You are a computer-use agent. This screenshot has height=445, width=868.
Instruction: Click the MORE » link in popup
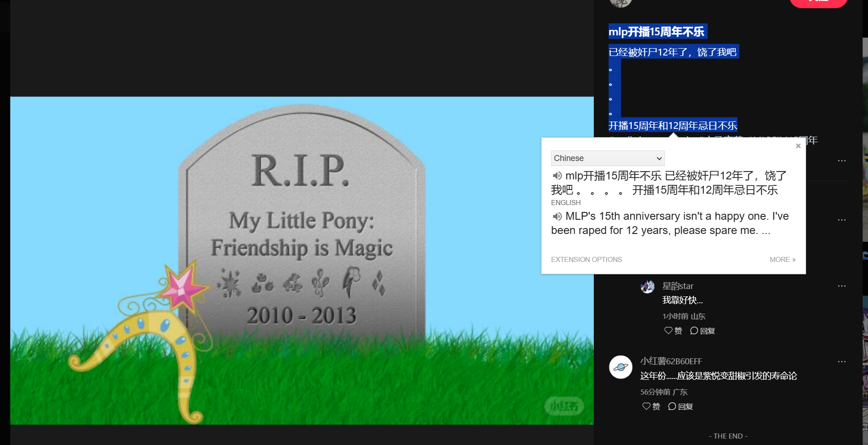pyautogui.click(x=782, y=260)
